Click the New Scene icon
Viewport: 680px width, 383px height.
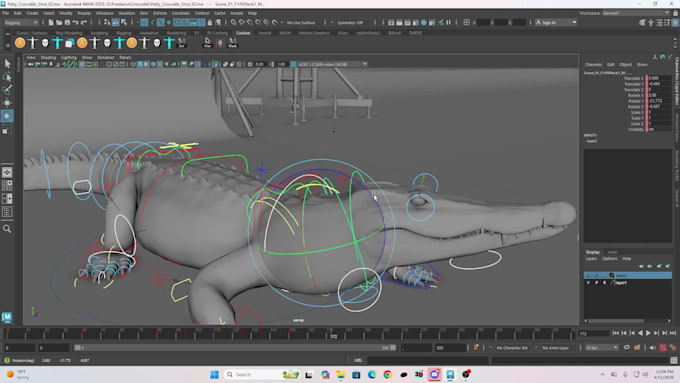pos(51,23)
